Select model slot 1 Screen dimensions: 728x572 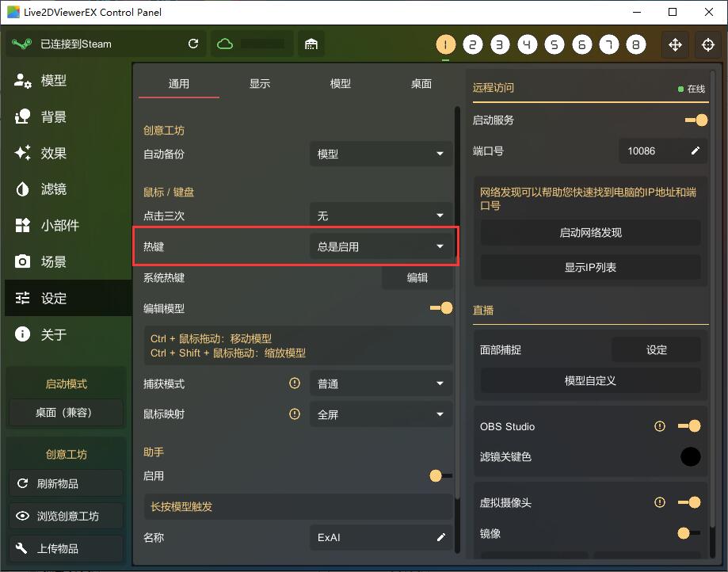tap(446, 44)
